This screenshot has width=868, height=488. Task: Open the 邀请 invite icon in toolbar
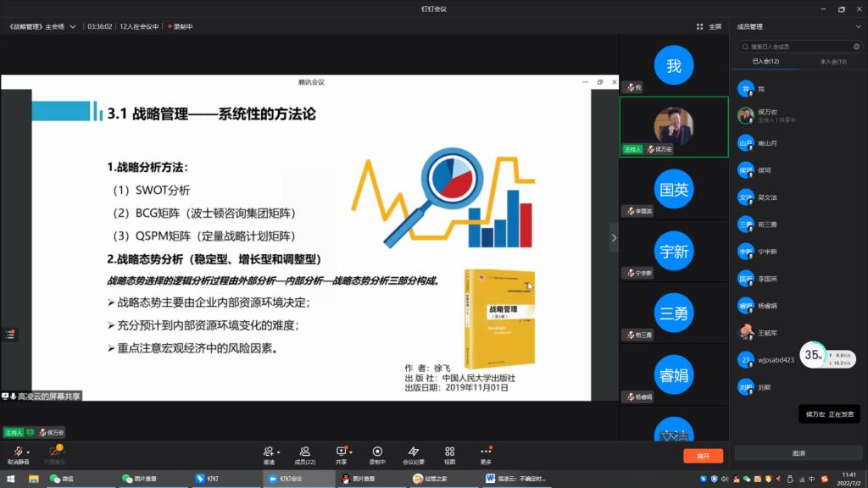coord(269,453)
